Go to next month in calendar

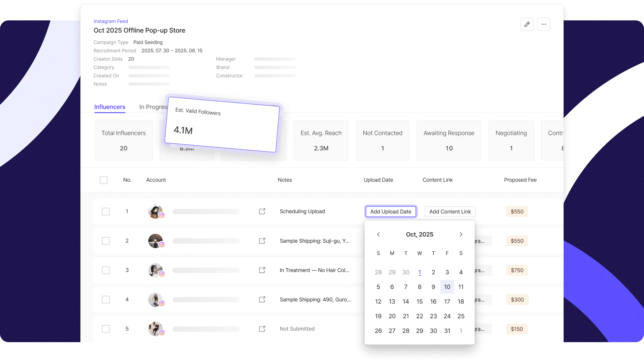pos(461,234)
